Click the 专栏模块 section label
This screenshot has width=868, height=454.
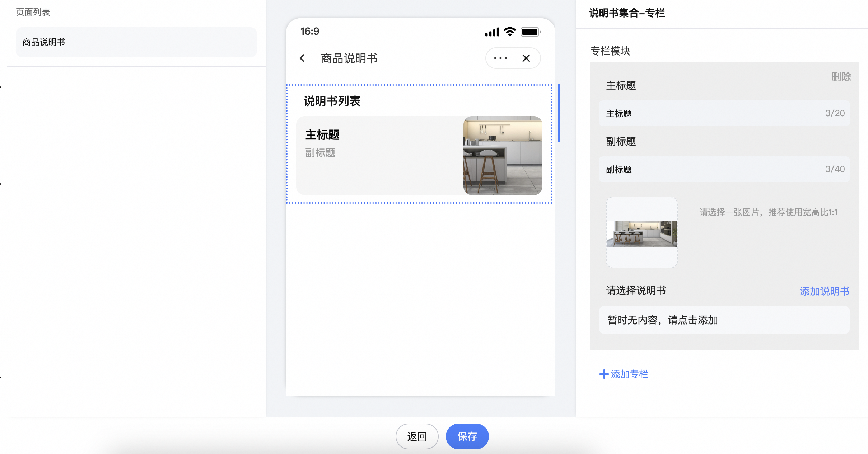[x=610, y=51]
